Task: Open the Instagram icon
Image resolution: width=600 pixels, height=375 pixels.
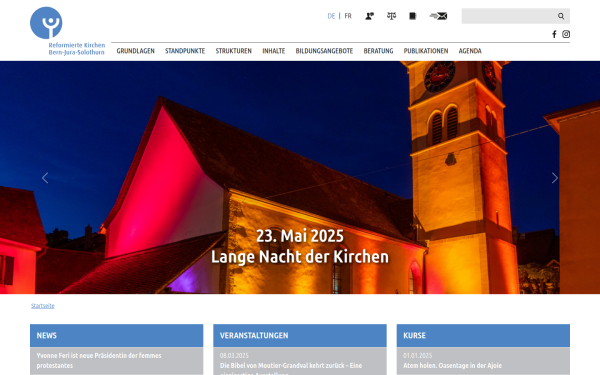Action: pyautogui.click(x=566, y=34)
